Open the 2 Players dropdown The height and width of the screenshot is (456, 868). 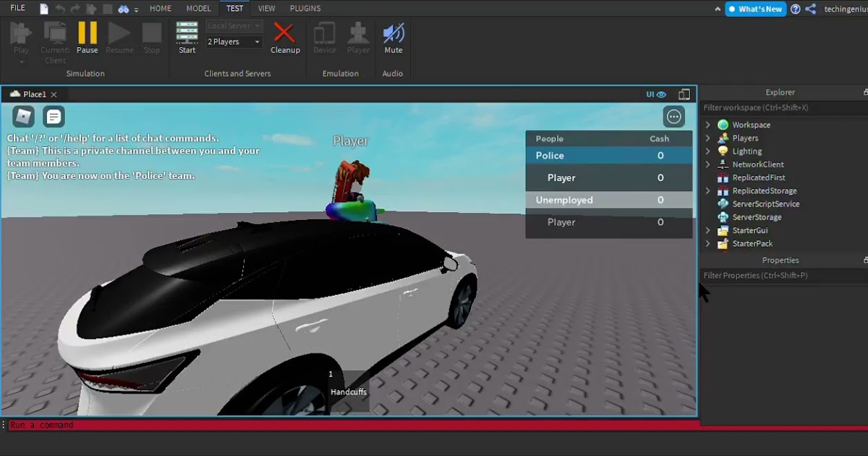(234, 42)
